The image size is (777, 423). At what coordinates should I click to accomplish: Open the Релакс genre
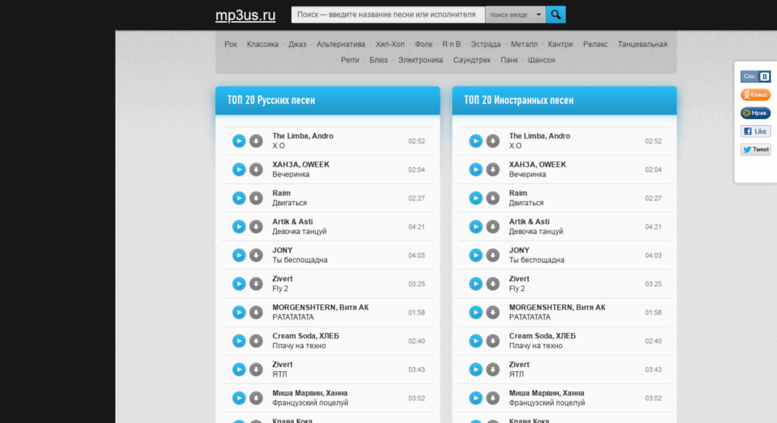coord(595,44)
